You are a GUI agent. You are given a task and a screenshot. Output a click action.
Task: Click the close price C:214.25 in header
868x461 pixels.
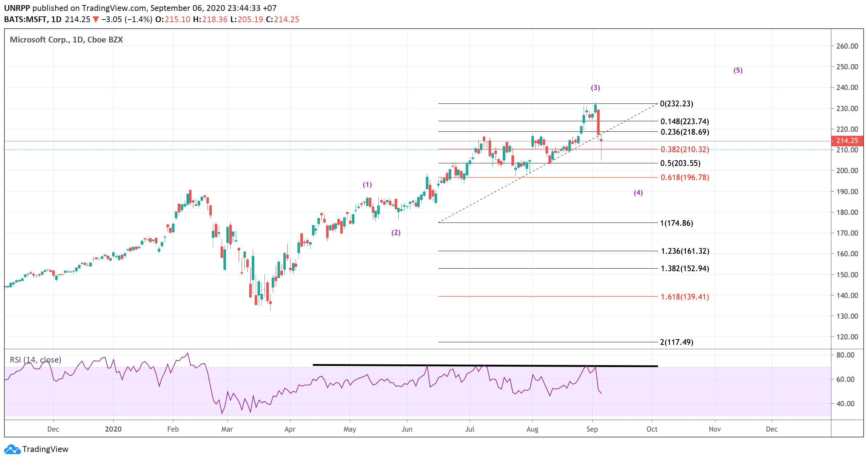283,19
